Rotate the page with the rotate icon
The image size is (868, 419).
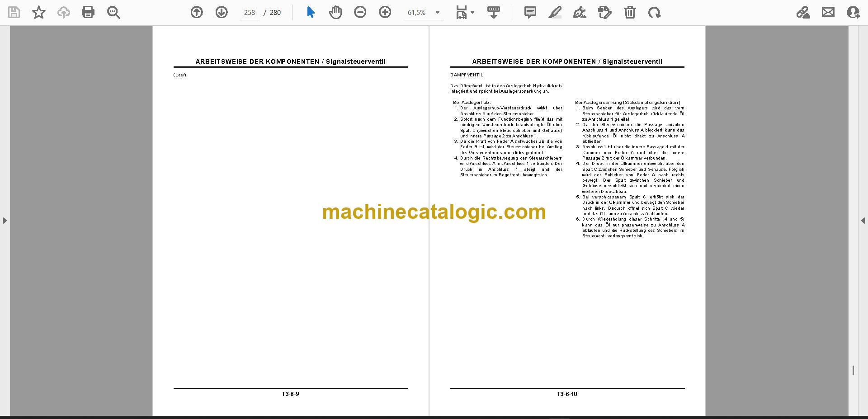pyautogui.click(x=654, y=12)
